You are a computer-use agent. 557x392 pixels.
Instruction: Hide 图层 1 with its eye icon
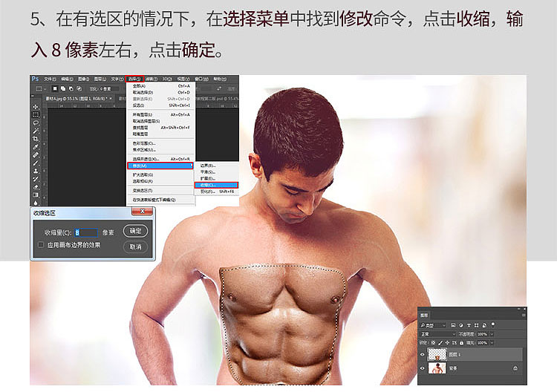pyautogui.click(x=423, y=354)
